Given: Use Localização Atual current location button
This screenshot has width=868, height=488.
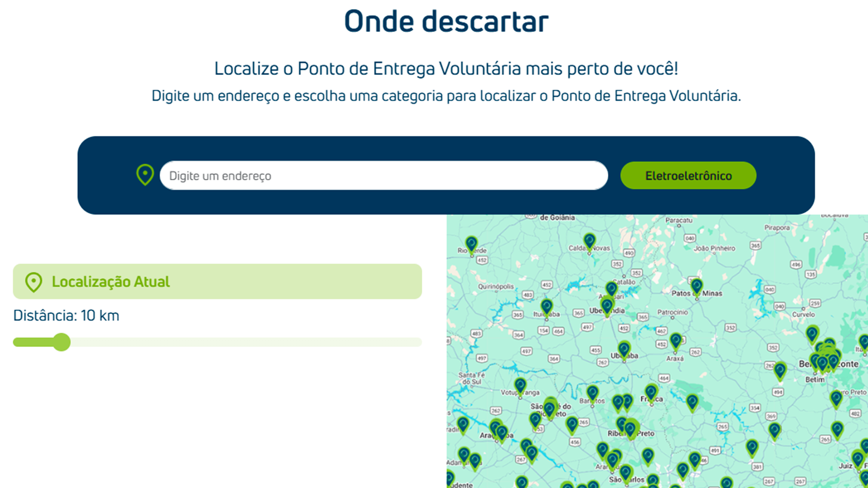Looking at the screenshot, I should click(217, 282).
